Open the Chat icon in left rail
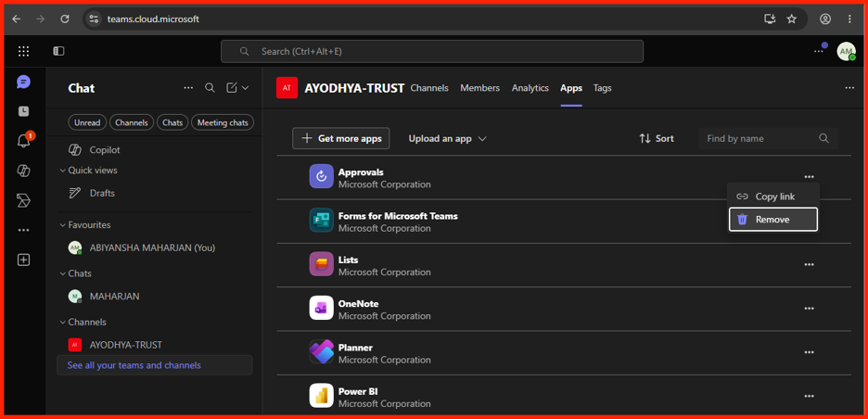Screen dimensions: 868x419 point(23,83)
